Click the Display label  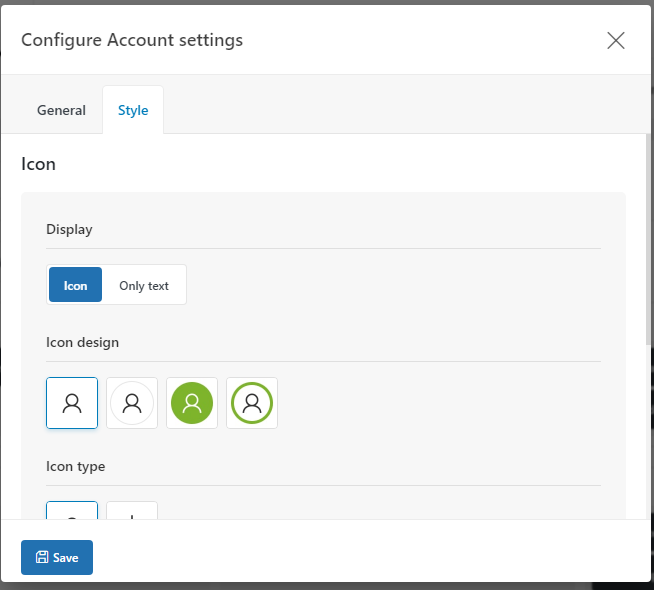pyautogui.click(x=69, y=229)
